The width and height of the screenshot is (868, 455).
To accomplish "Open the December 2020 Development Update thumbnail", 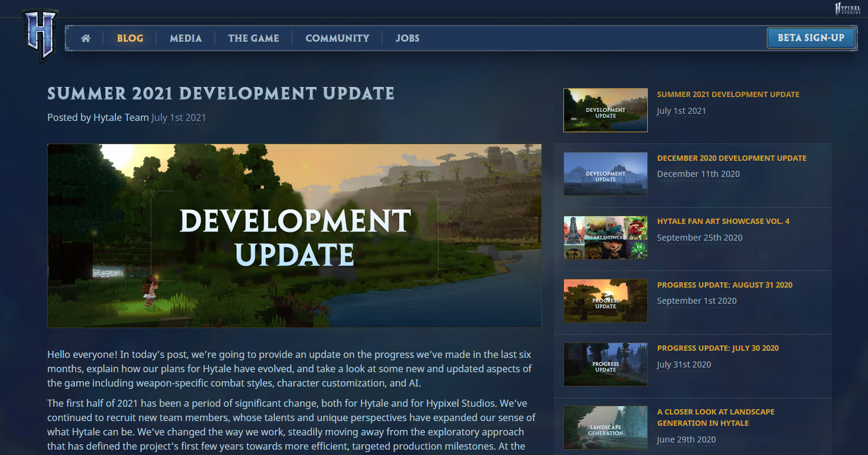I will 605,174.
